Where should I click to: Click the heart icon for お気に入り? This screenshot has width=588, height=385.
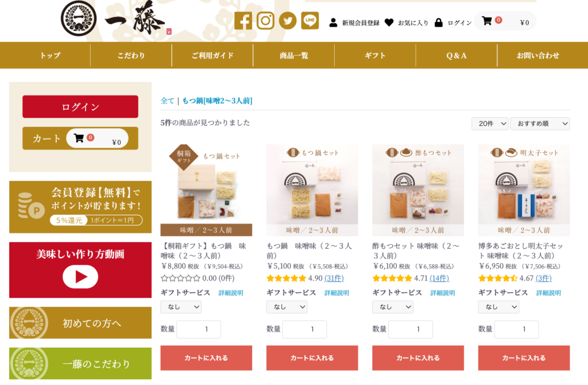tap(389, 22)
